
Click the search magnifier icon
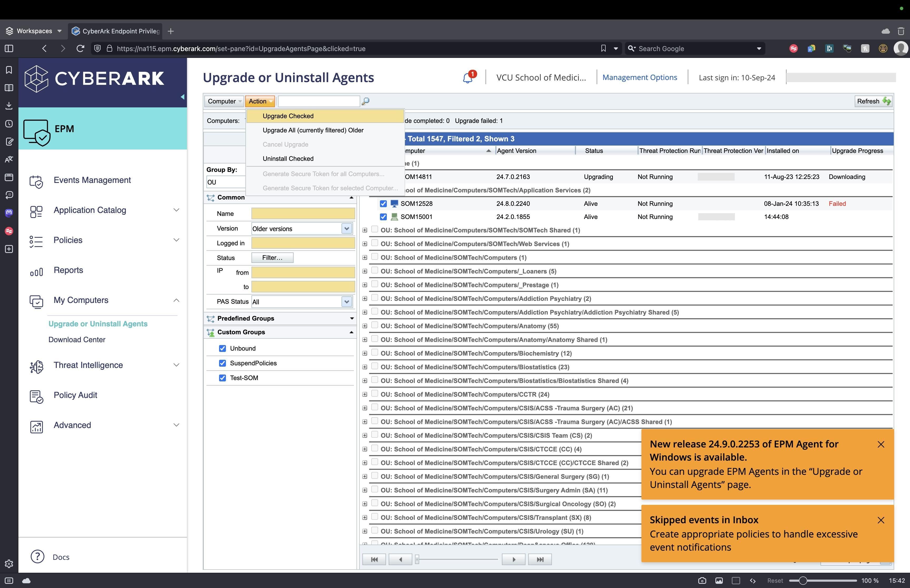(365, 101)
